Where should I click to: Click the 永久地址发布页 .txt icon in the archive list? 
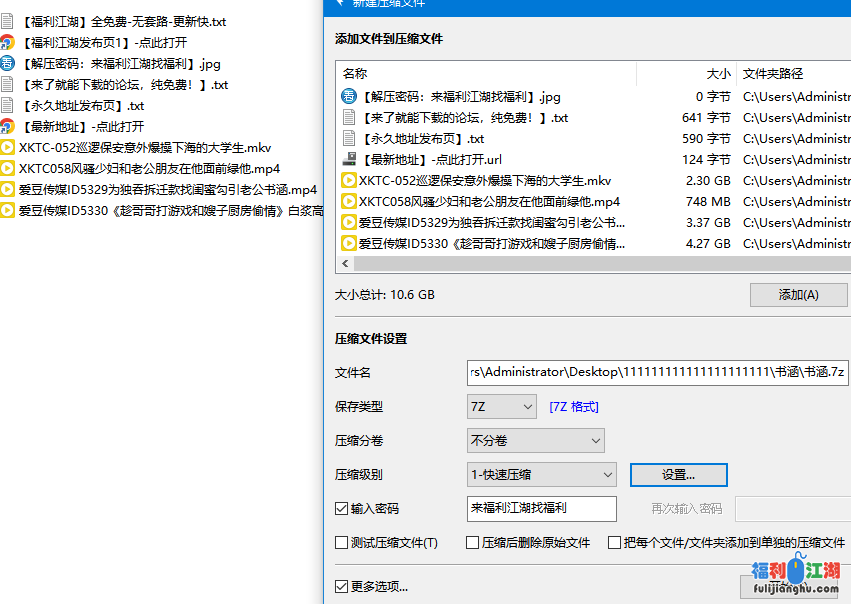[x=349, y=139]
